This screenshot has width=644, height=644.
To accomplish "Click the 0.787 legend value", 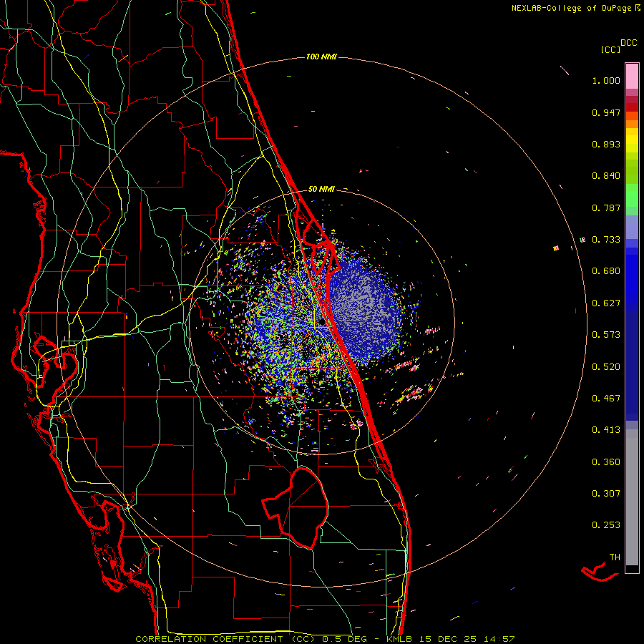I will click(606, 208).
